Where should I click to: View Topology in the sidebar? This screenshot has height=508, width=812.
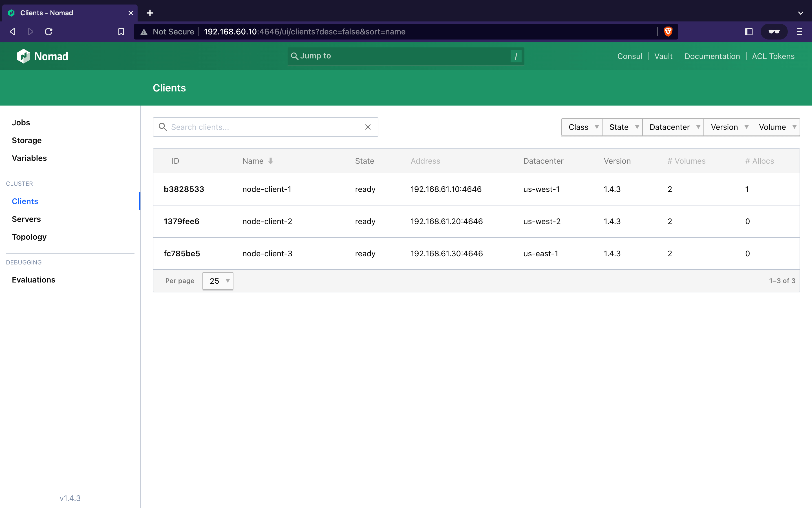pyautogui.click(x=29, y=237)
